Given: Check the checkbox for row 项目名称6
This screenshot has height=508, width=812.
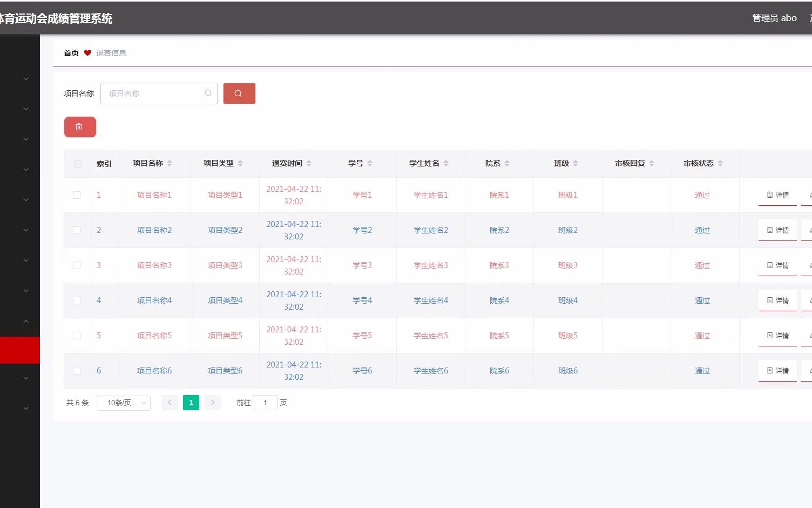Looking at the screenshot, I should (x=77, y=371).
